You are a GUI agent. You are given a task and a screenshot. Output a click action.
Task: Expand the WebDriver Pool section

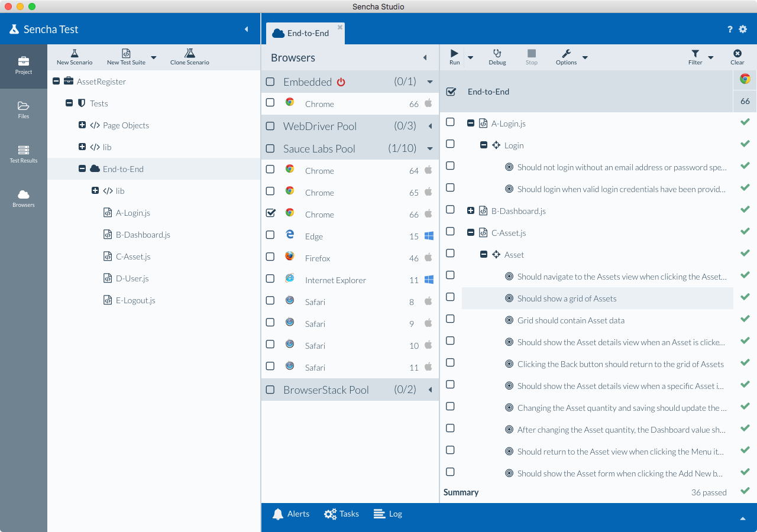(430, 126)
